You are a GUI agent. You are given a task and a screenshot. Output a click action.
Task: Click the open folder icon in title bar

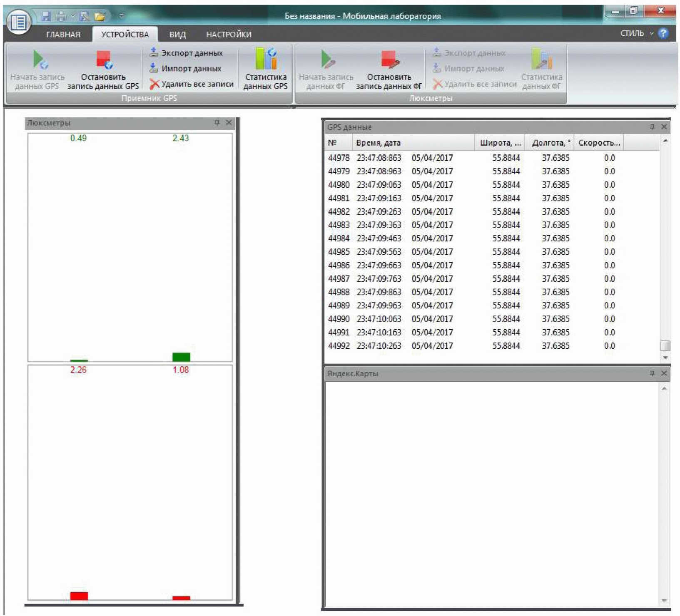(x=100, y=16)
